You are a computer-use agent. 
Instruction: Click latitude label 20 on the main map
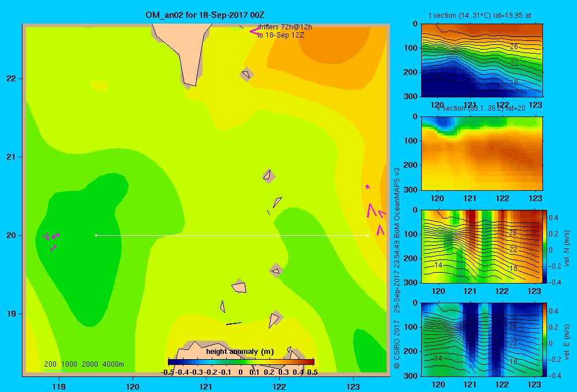click(x=12, y=235)
